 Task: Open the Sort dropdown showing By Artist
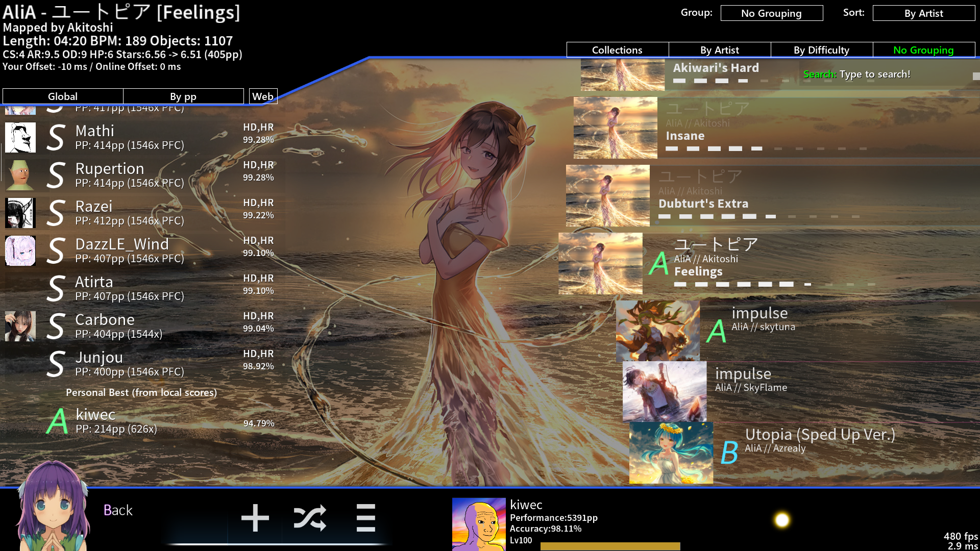923,13
